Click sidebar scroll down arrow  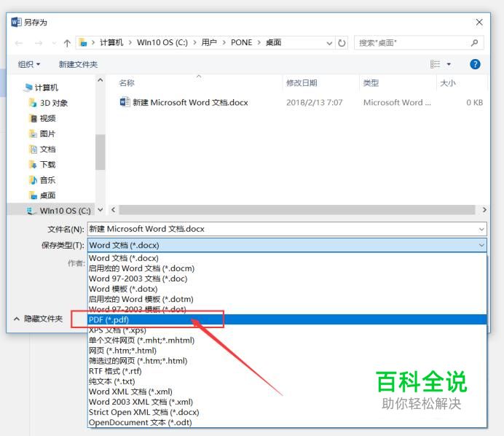[101, 210]
